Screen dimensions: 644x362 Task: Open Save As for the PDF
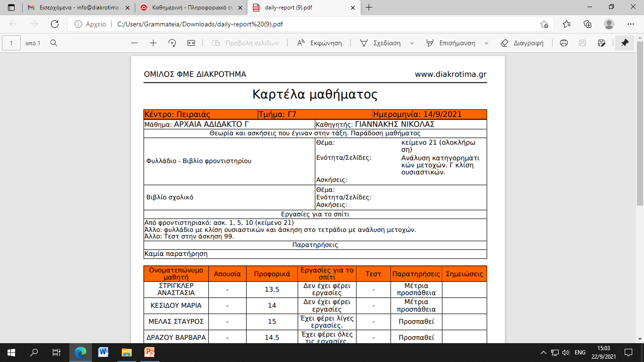point(602,42)
